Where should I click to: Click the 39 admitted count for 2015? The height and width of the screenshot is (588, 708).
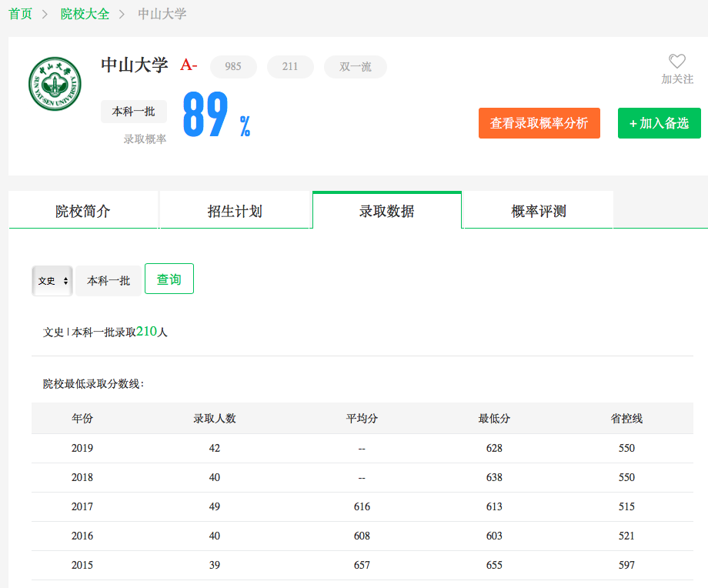click(215, 565)
